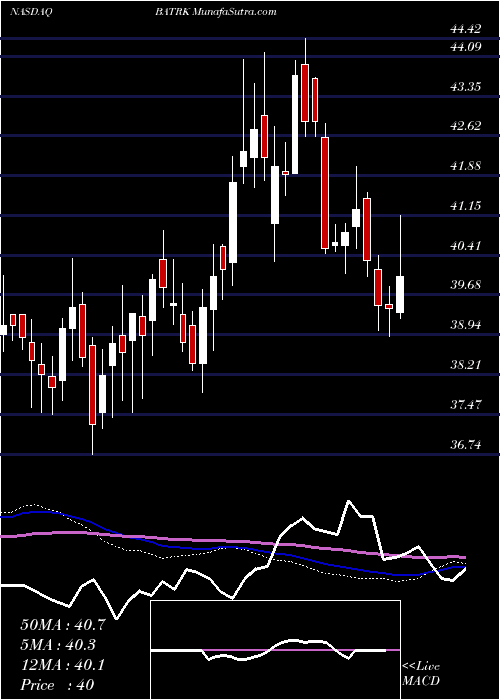Click the BATRK MunafaSutra.com title text
Image resolution: width=500 pixels, height=700 pixels.
(216, 12)
